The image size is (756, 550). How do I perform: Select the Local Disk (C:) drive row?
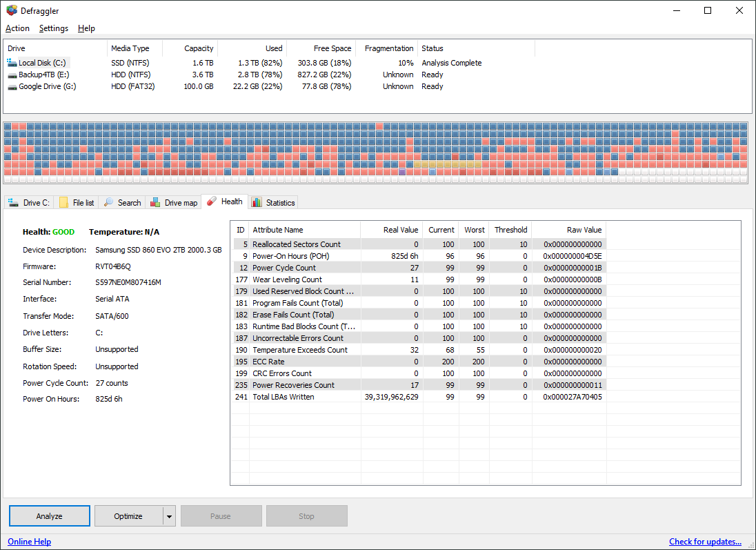pyautogui.click(x=270, y=63)
